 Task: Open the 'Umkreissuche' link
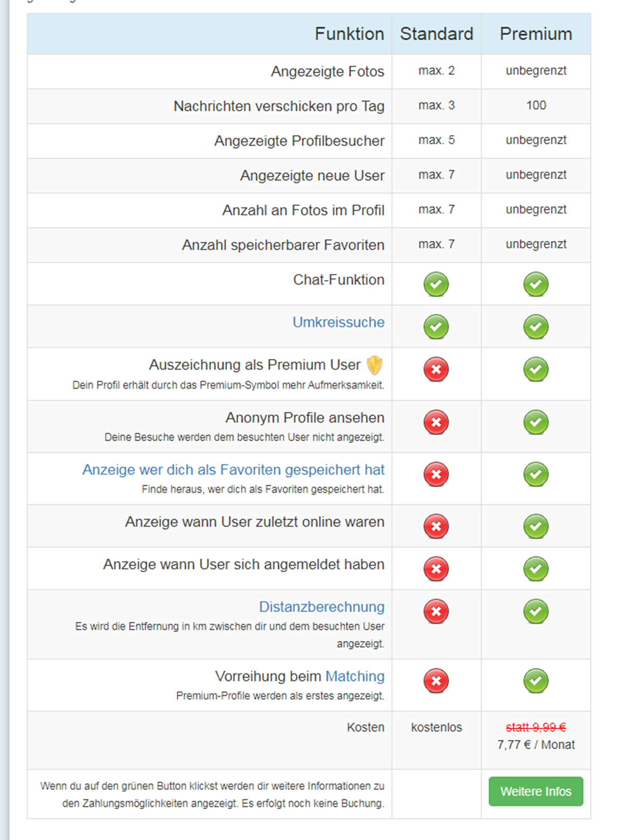(338, 322)
